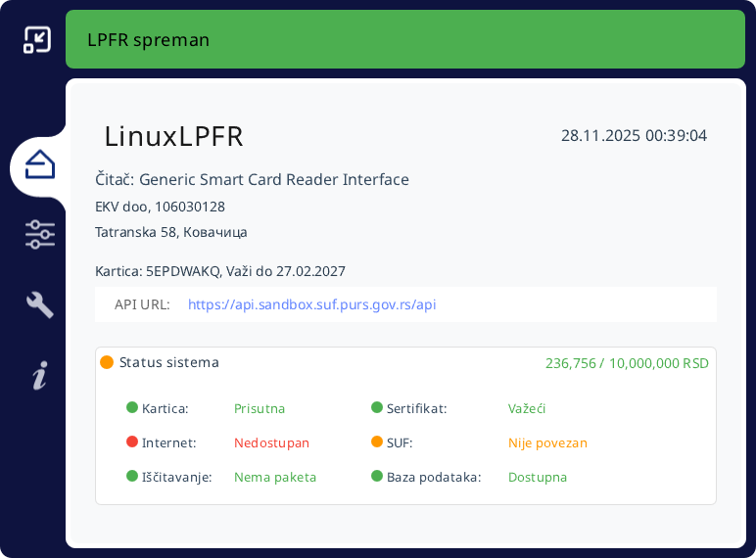Click the green Kartica status dot
The height and width of the screenshot is (558, 756).
pyautogui.click(x=132, y=408)
